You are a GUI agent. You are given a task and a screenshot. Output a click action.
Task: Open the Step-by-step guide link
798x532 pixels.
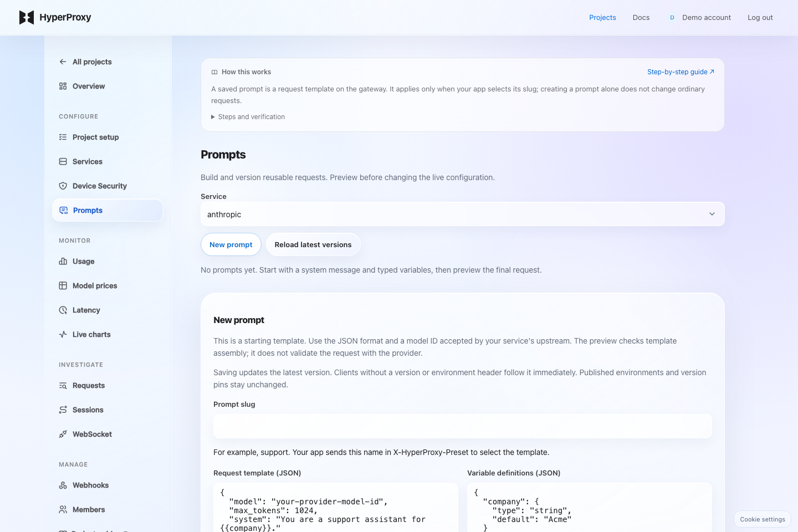click(681, 72)
